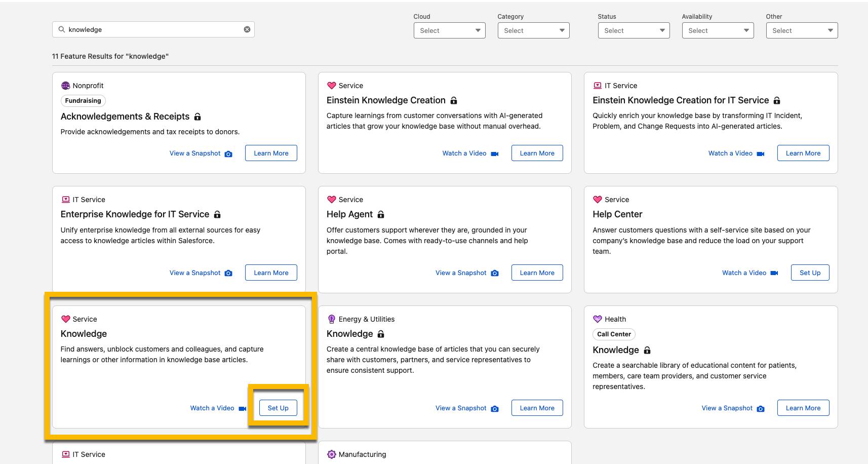Click lock icon beside Einstein Knowledge Creation for IT Service
Image resolution: width=868 pixels, height=464 pixels.
click(777, 100)
